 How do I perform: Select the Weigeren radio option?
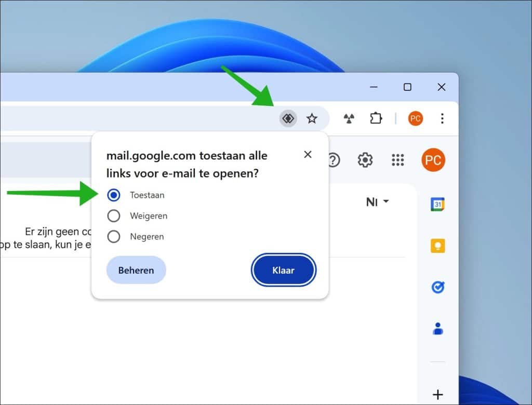coord(114,215)
